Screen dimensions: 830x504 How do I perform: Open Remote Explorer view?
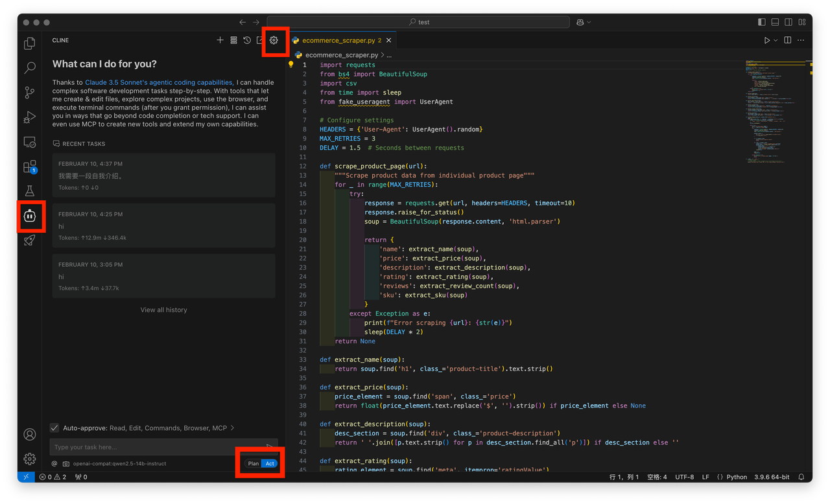coord(30,142)
